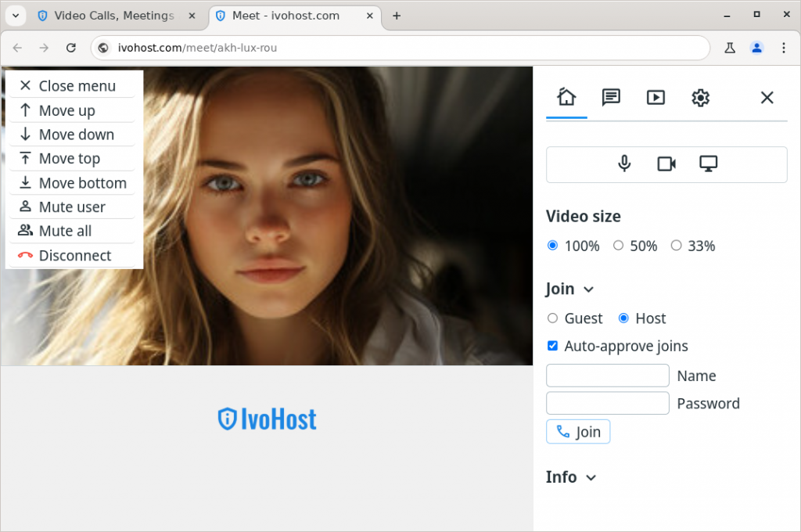The width and height of the screenshot is (801, 532).
Task: Start screen sharing with monitor icon
Action: 708,164
